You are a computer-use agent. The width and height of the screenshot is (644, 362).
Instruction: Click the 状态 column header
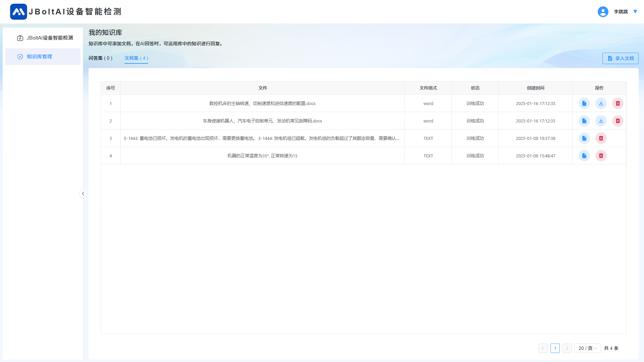click(x=475, y=88)
